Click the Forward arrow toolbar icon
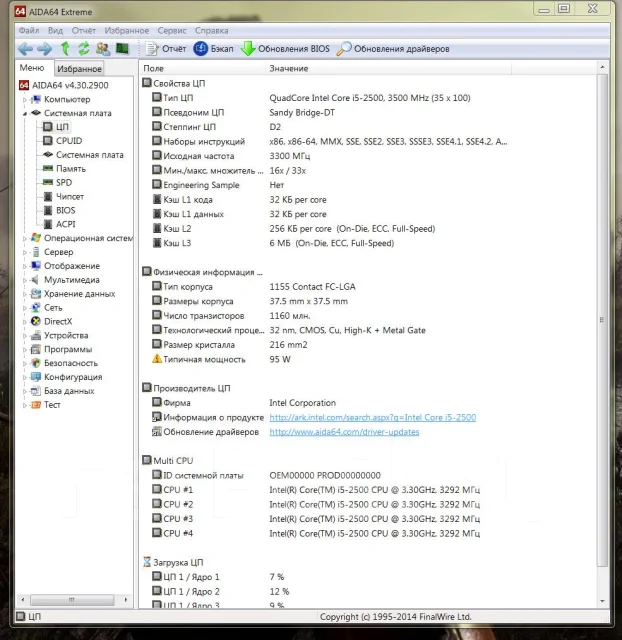 [44, 49]
